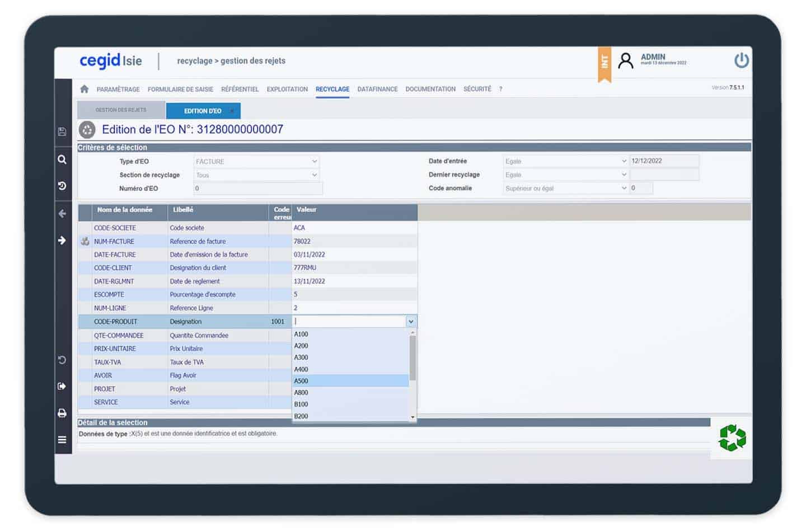The image size is (806, 532).
Task: Click the ADMIN user profile icon
Action: (625, 60)
